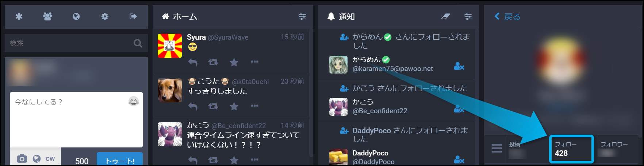Open the Getting Started asterisk icon
This screenshot has width=644, height=166.
[x=19, y=16]
